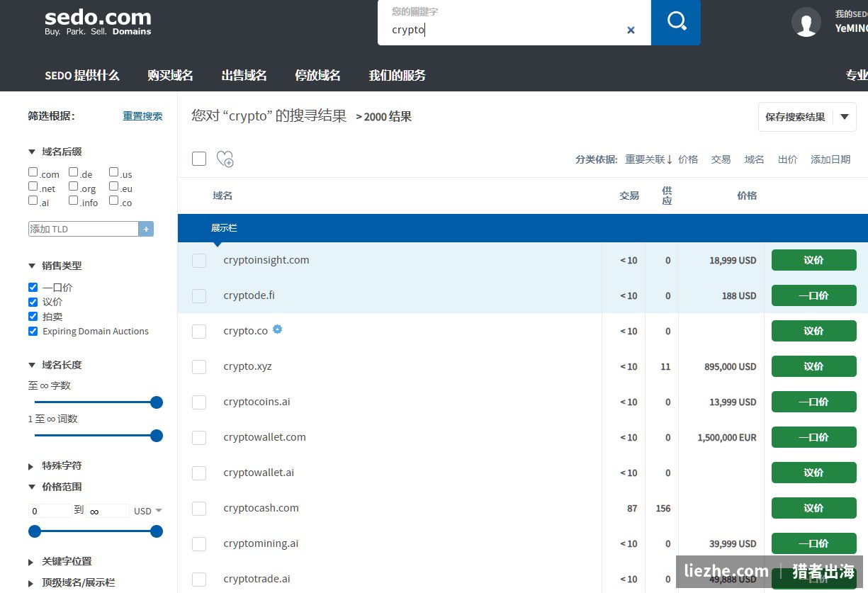Sort results by 域名
This screenshot has width=868, height=593.
pyautogui.click(x=754, y=159)
